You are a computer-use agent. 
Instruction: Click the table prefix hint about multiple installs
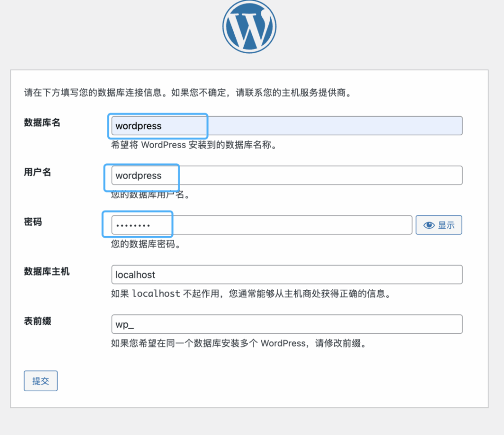239,343
